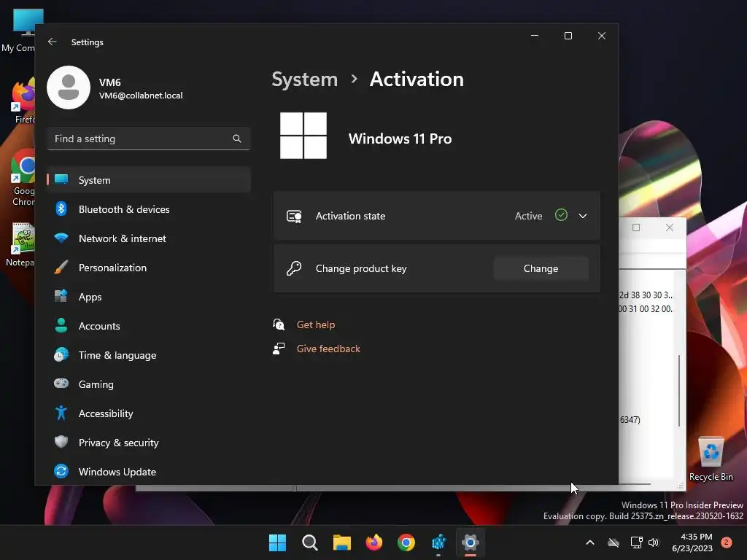Open the Give feedback link
This screenshot has width=747, height=560.
[328, 349]
